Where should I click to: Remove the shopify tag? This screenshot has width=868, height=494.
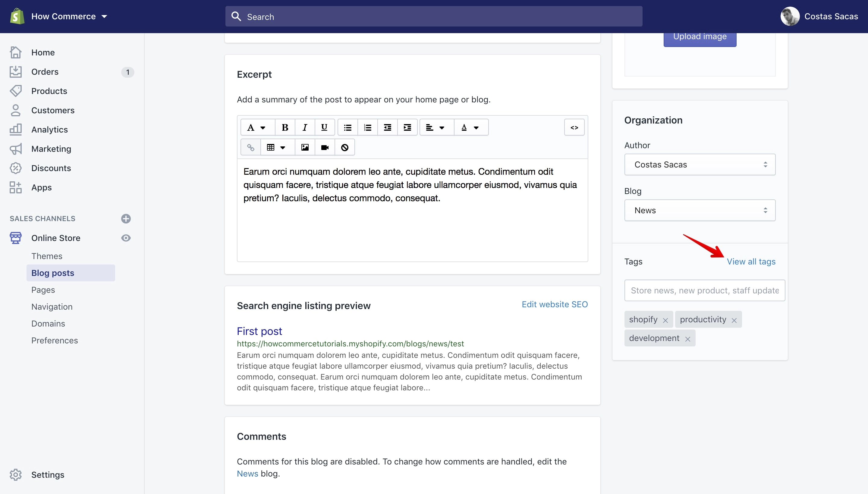pos(665,320)
